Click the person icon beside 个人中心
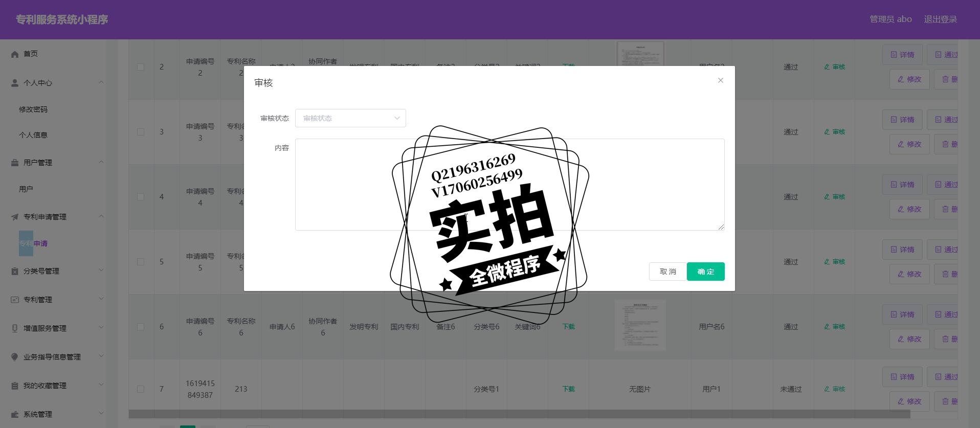Viewport: 980px width, 428px height. pyautogui.click(x=15, y=83)
